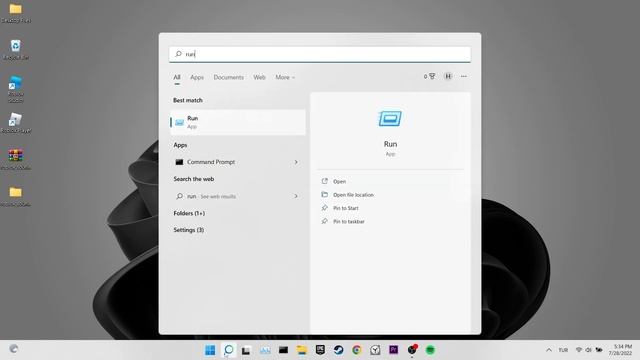The width and height of the screenshot is (640, 360).
Task: Open Spotify from the taskbar
Action: pyautogui.click(x=430, y=350)
